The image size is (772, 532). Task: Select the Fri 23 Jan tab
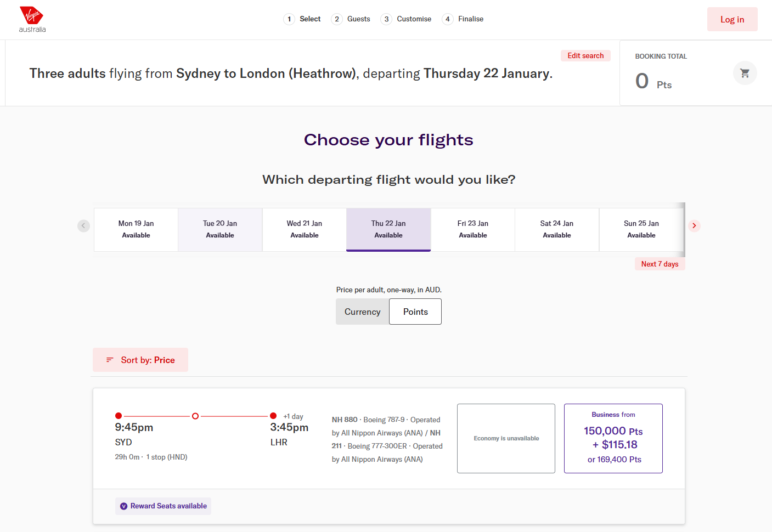[472, 229]
